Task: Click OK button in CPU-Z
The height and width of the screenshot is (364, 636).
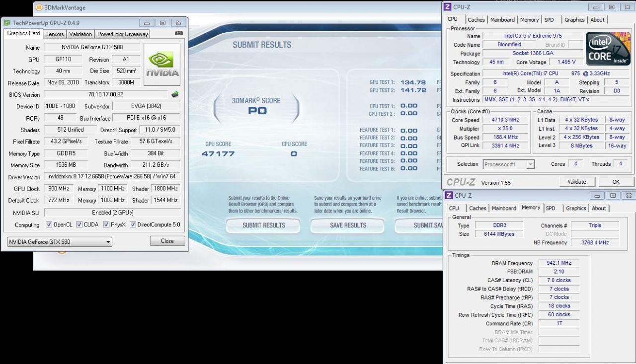Action: tap(616, 182)
